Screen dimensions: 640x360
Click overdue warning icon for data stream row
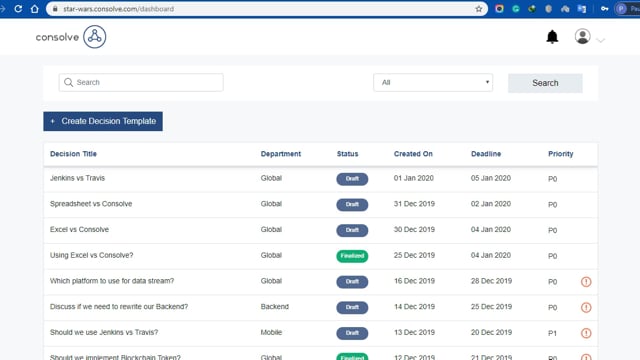pyautogui.click(x=586, y=282)
